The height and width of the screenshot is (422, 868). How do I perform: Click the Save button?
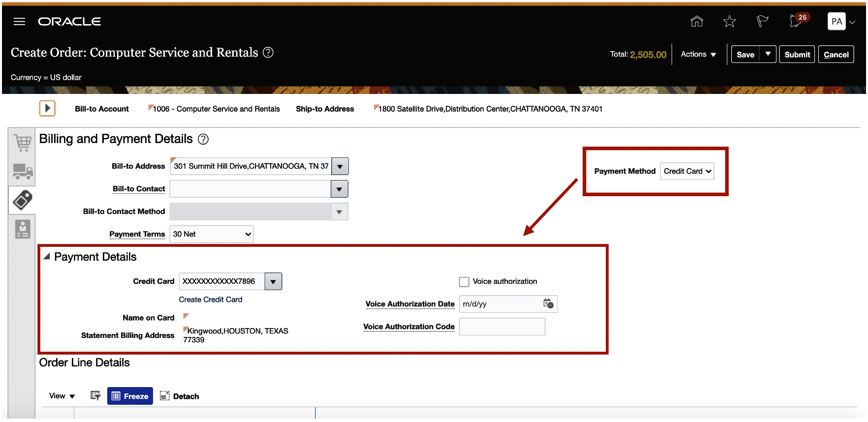point(745,54)
